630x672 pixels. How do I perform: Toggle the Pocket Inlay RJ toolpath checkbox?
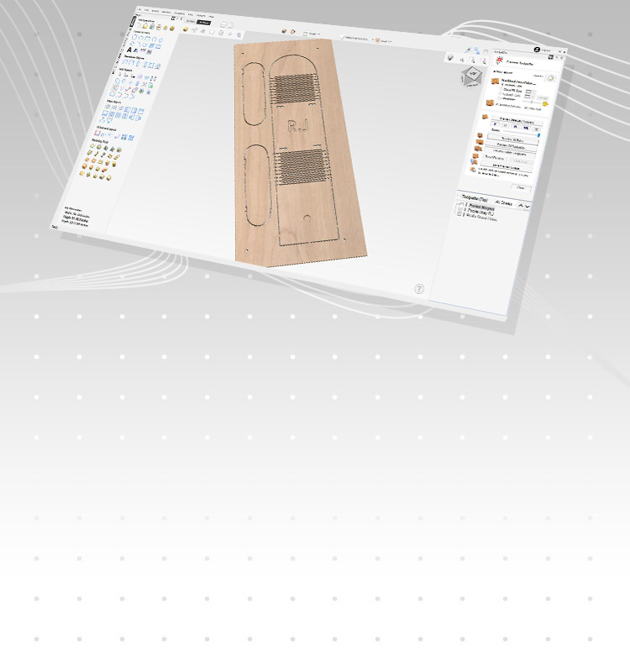[459, 208]
